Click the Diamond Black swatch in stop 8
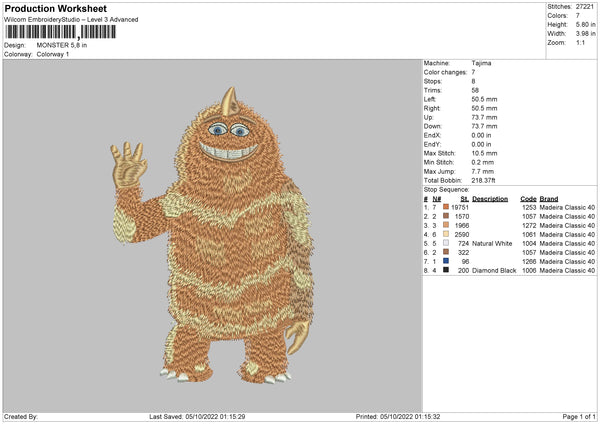Viewport: 600px width, 424px height. 446,270
